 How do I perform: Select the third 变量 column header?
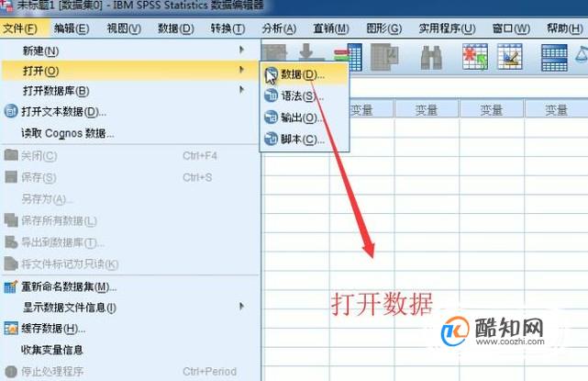[492, 110]
